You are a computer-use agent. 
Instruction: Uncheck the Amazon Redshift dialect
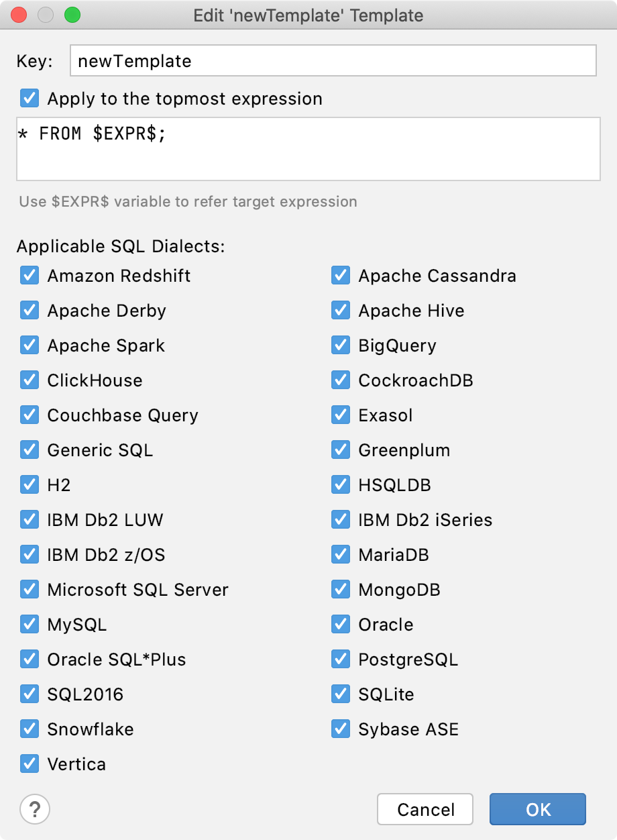click(30, 275)
